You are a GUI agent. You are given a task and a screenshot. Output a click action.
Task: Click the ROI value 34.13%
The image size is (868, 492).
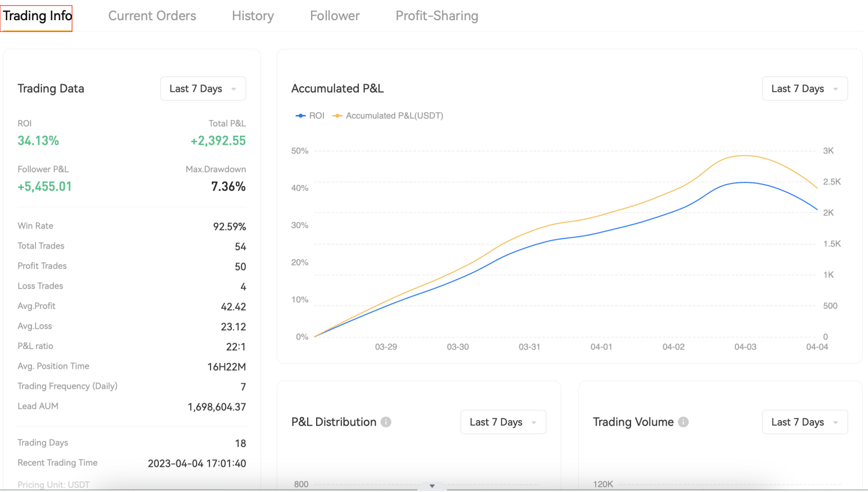click(38, 141)
